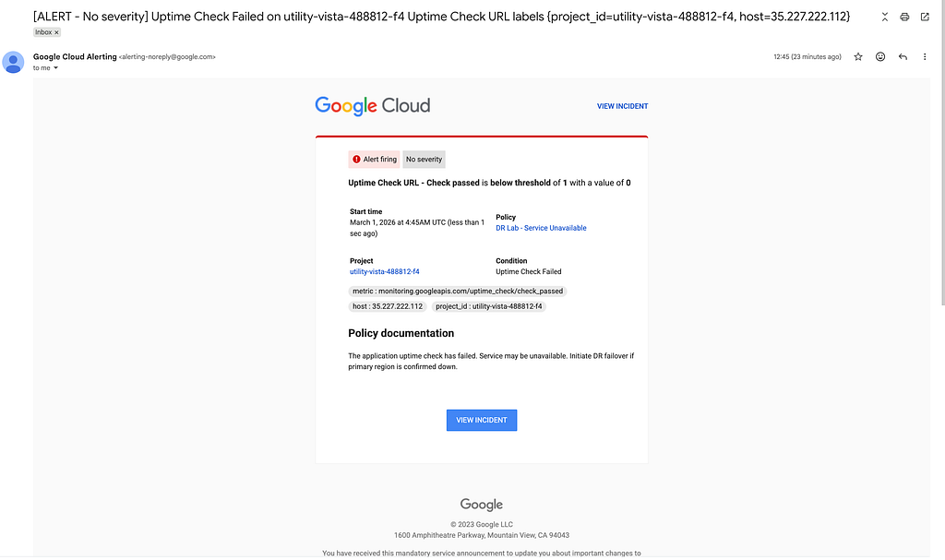Screen dimensions: 945x560
Task: Open the three-dot more options menu
Action: tap(925, 56)
